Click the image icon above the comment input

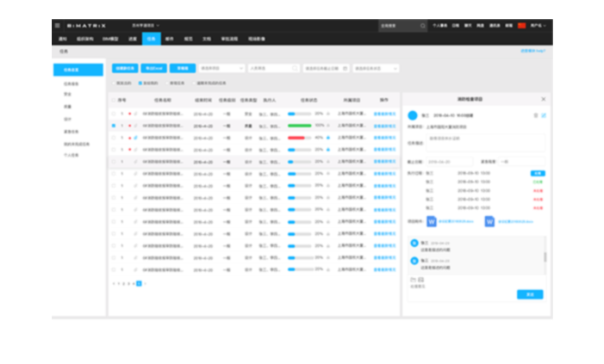(420, 280)
